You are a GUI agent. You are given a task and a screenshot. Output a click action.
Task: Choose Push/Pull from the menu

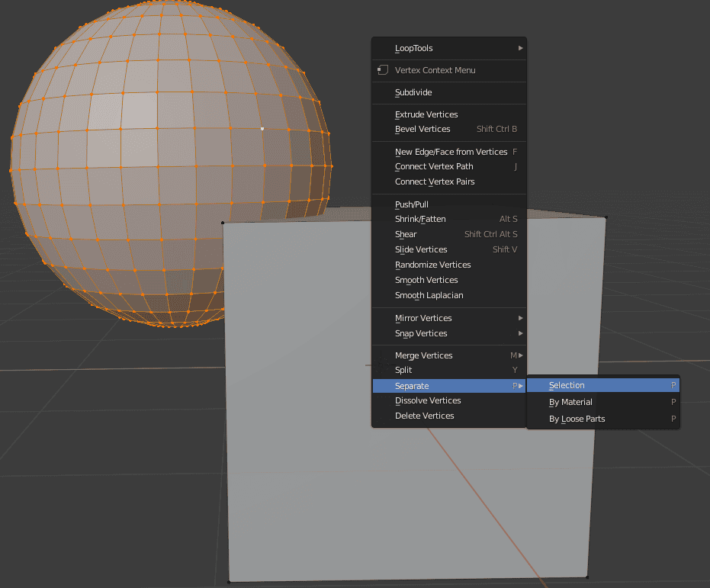click(x=412, y=204)
